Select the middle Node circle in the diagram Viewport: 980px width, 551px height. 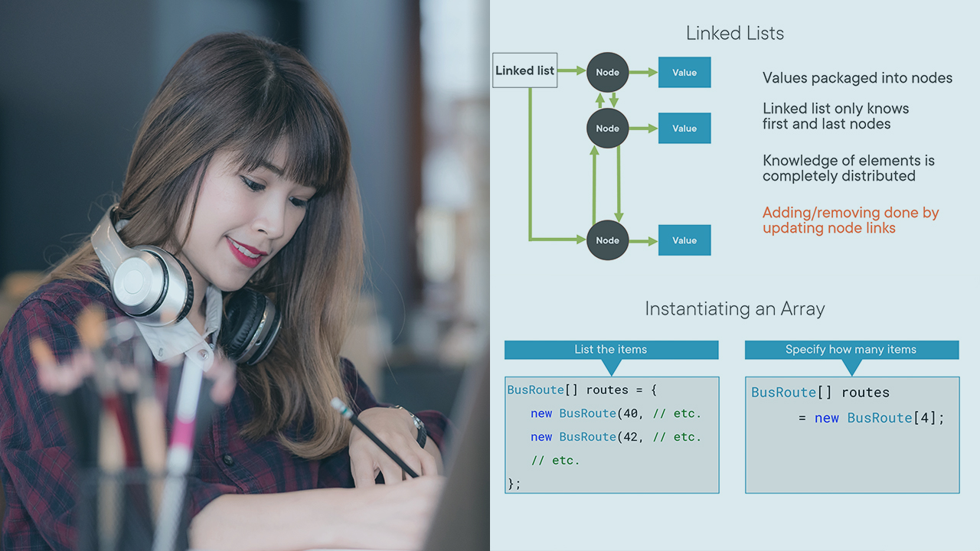[x=607, y=129]
